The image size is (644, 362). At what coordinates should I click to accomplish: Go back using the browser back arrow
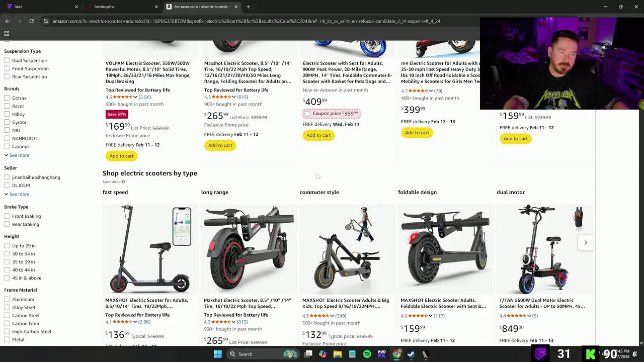coord(7,21)
